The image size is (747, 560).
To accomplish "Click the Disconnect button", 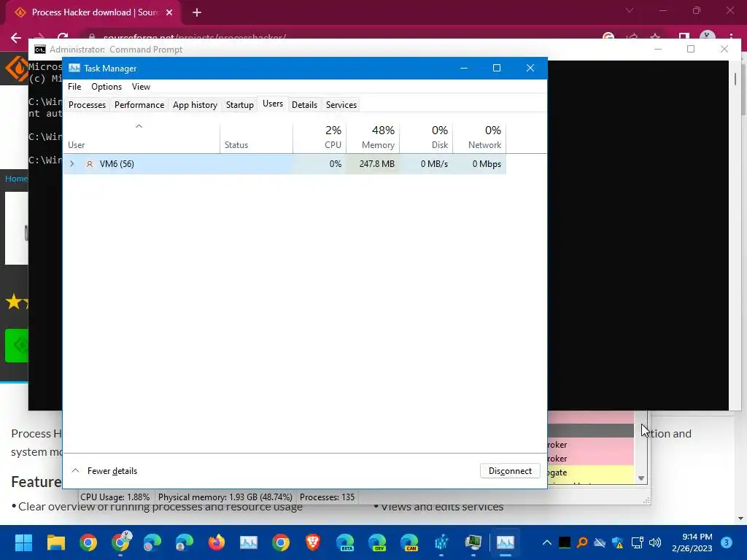I will tap(510, 471).
